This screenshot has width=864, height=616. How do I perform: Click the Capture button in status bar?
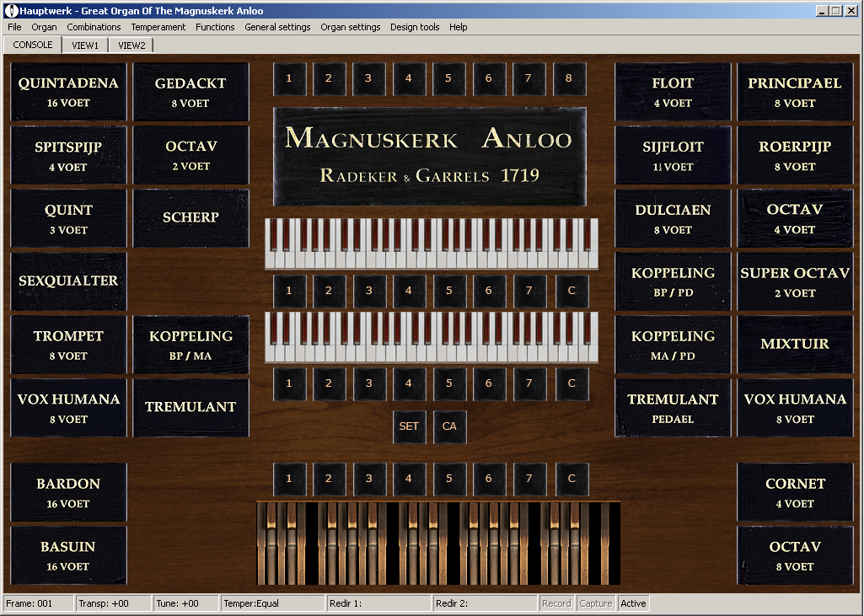click(596, 603)
